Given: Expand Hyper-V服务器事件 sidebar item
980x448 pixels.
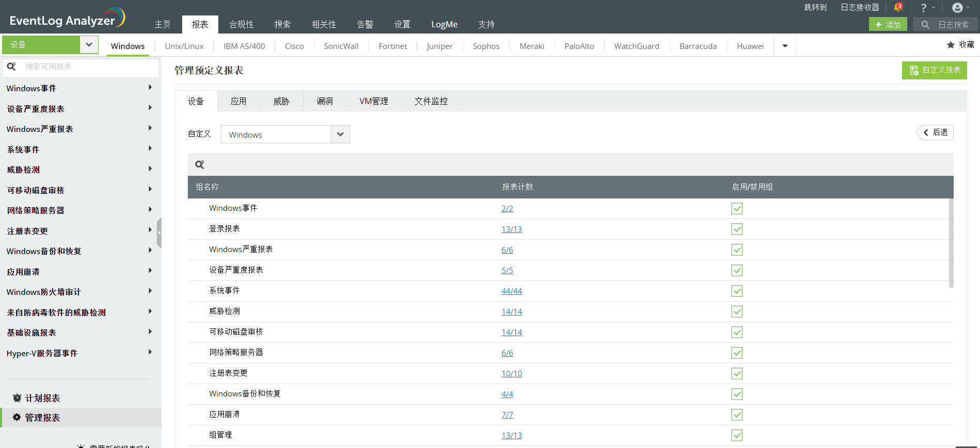Looking at the screenshot, I should (x=150, y=352).
